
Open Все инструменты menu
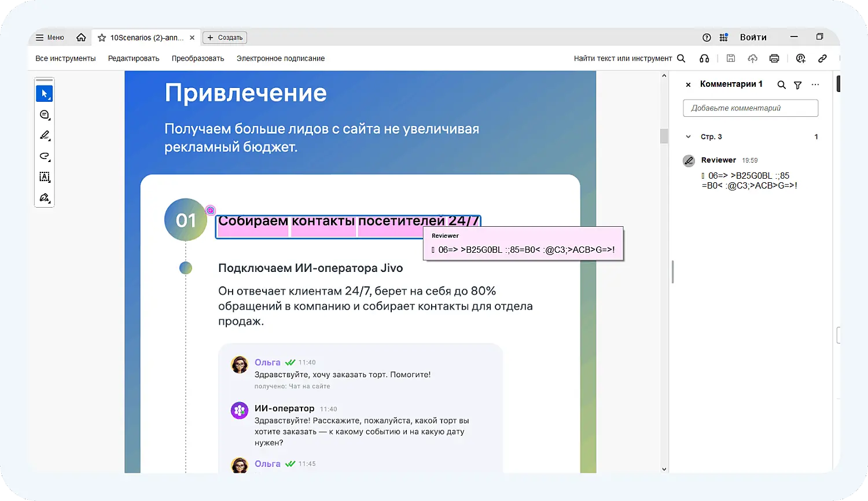coord(65,58)
